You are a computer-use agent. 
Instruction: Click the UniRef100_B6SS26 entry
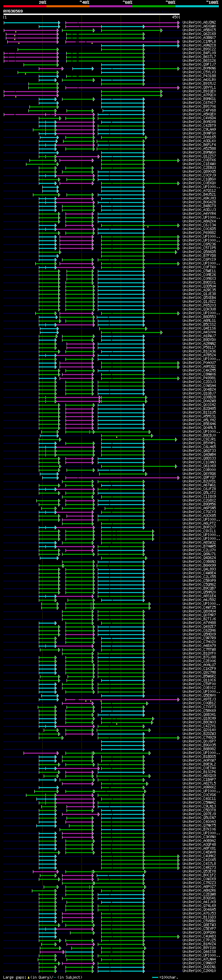[199, 60]
